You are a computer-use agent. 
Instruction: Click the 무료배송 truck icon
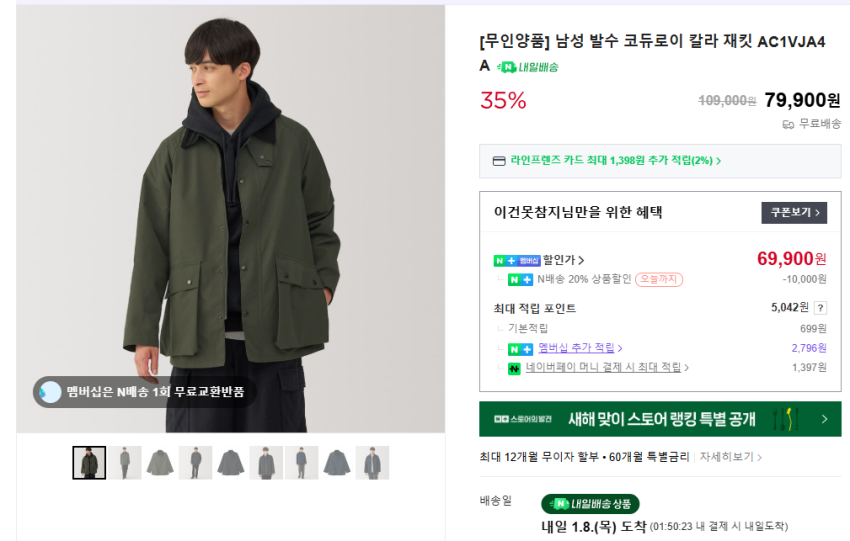(788, 124)
